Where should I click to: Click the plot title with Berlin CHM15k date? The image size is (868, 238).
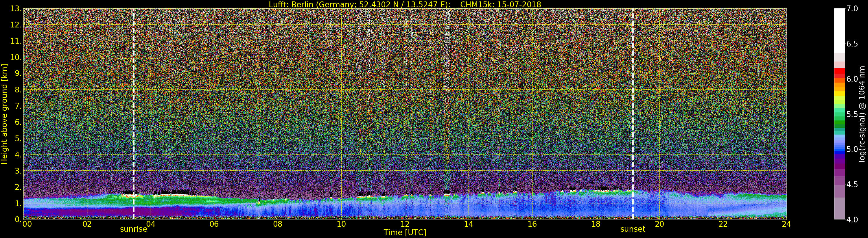(405, 4)
